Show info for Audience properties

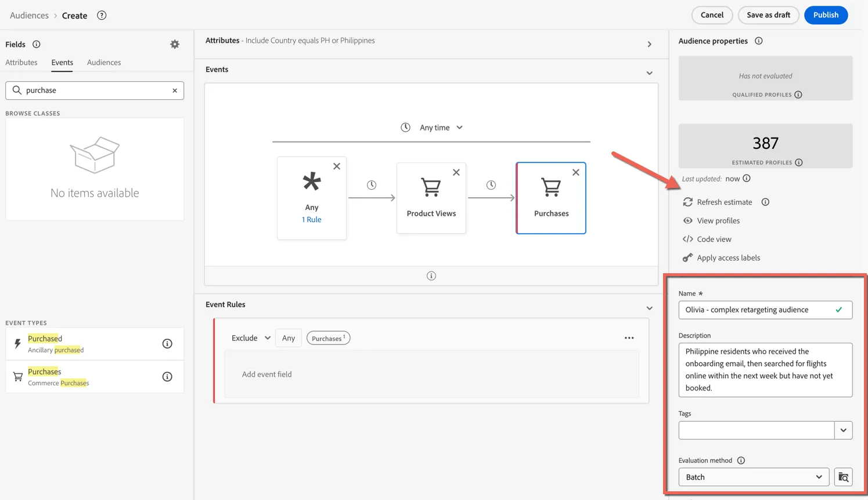[759, 41]
